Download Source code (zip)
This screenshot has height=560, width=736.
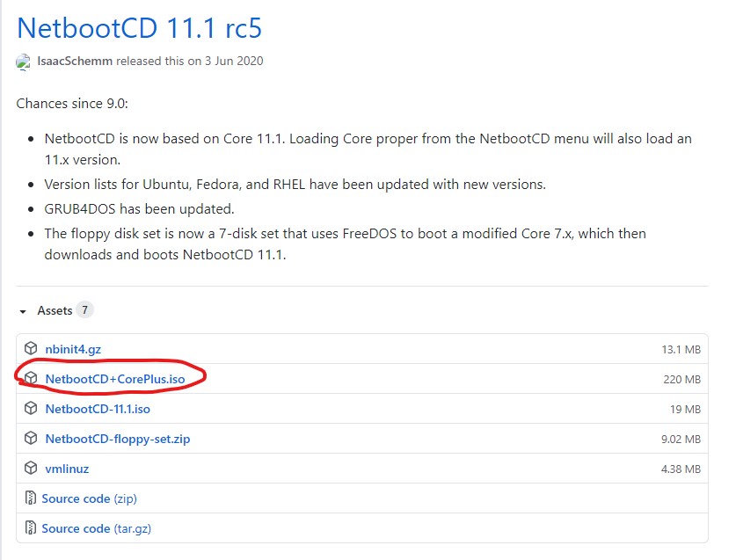pyautogui.click(x=89, y=498)
